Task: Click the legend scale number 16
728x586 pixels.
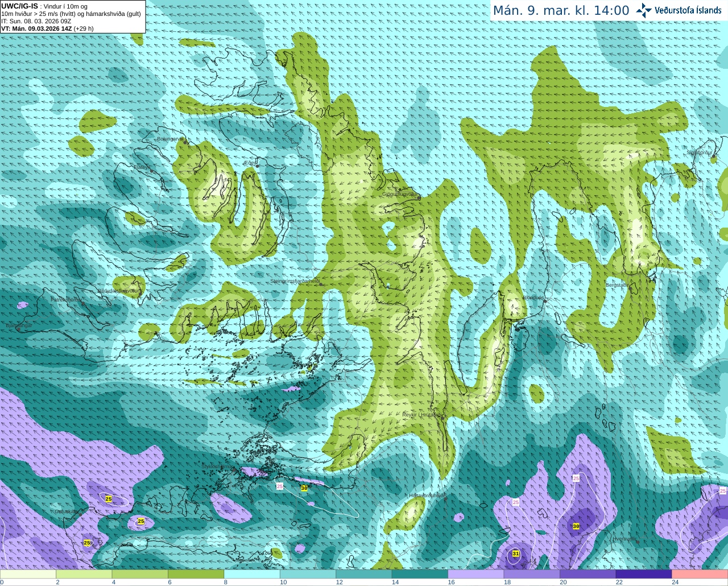Action: pos(452,582)
